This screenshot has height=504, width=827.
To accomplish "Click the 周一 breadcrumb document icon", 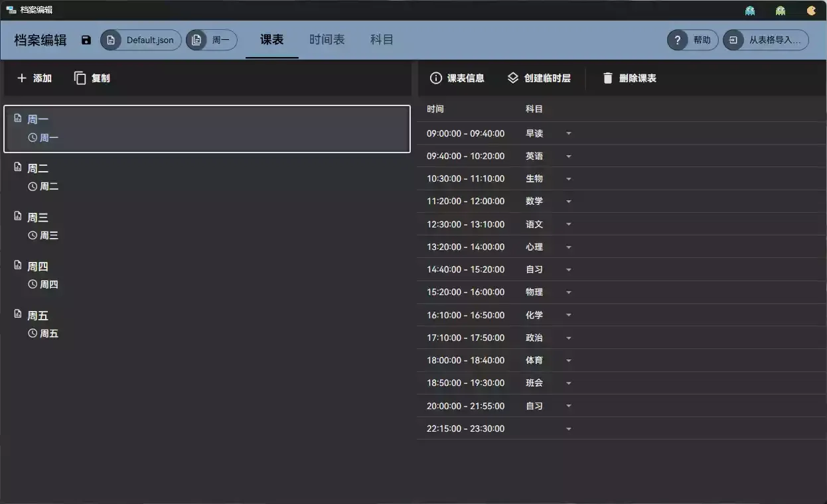I will click(196, 40).
